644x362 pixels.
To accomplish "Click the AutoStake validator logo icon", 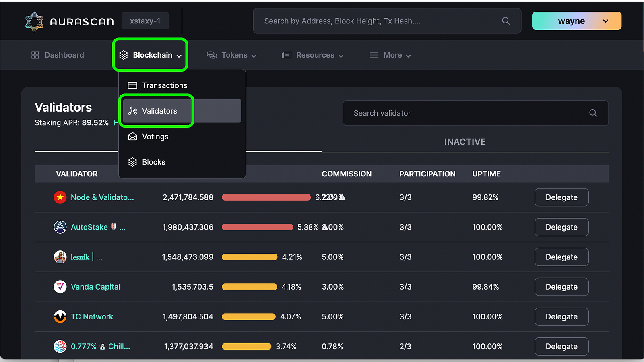I will click(x=60, y=227).
